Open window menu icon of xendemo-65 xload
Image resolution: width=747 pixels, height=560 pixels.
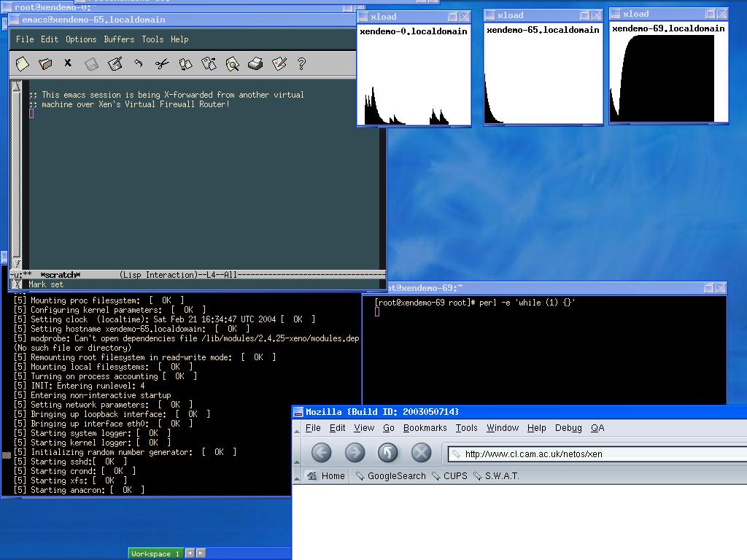tap(489, 15)
